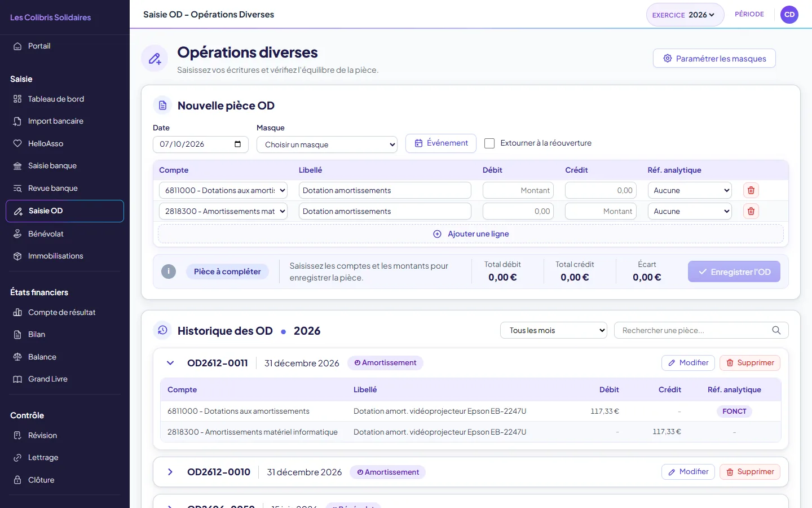Image resolution: width=812 pixels, height=508 pixels.
Task: Click Ajouter une ligne
Action: [471, 234]
